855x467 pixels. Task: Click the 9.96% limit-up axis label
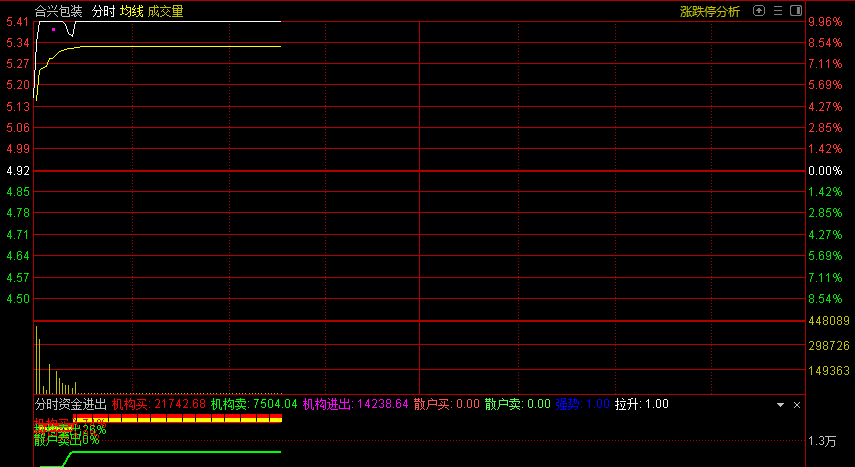pyautogui.click(x=825, y=21)
